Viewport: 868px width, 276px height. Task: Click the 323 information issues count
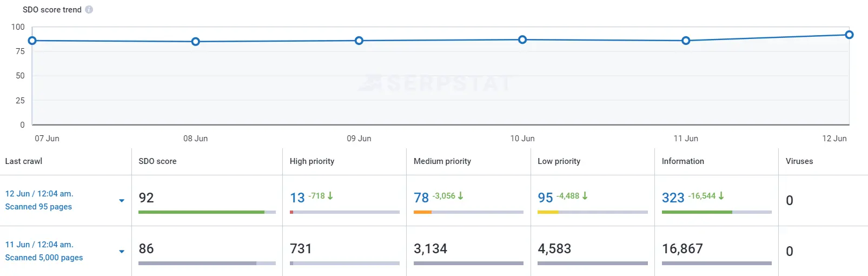(x=673, y=198)
